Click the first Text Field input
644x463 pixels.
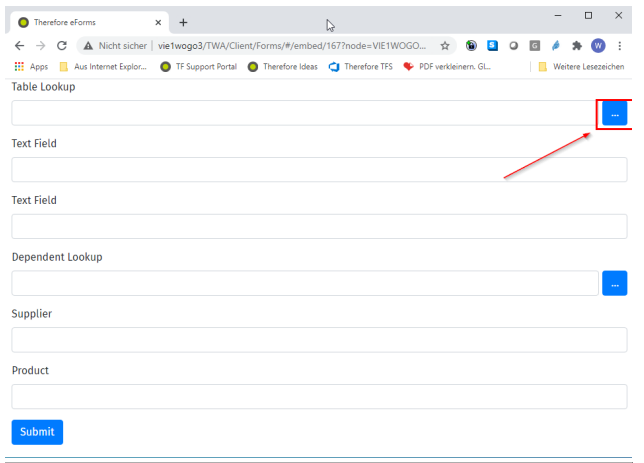319,169
